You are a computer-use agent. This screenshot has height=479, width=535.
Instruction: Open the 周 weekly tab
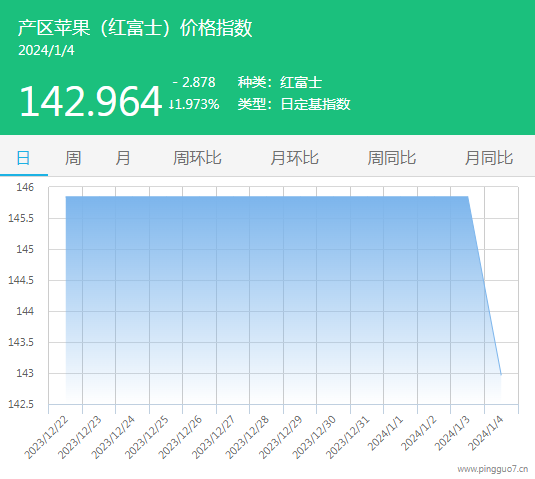click(x=73, y=158)
